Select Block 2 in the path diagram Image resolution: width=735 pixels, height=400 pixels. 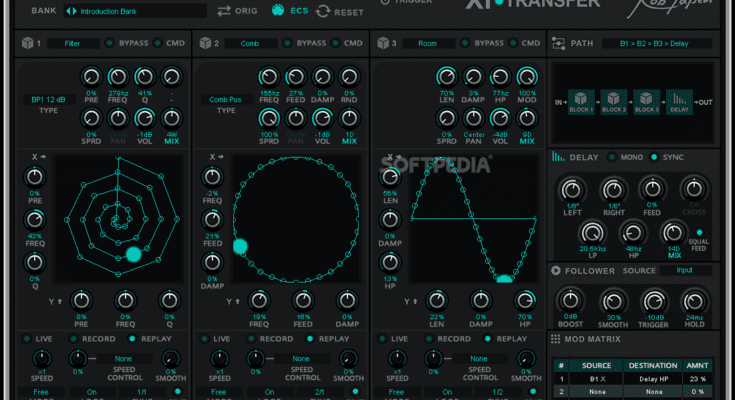coord(614,102)
